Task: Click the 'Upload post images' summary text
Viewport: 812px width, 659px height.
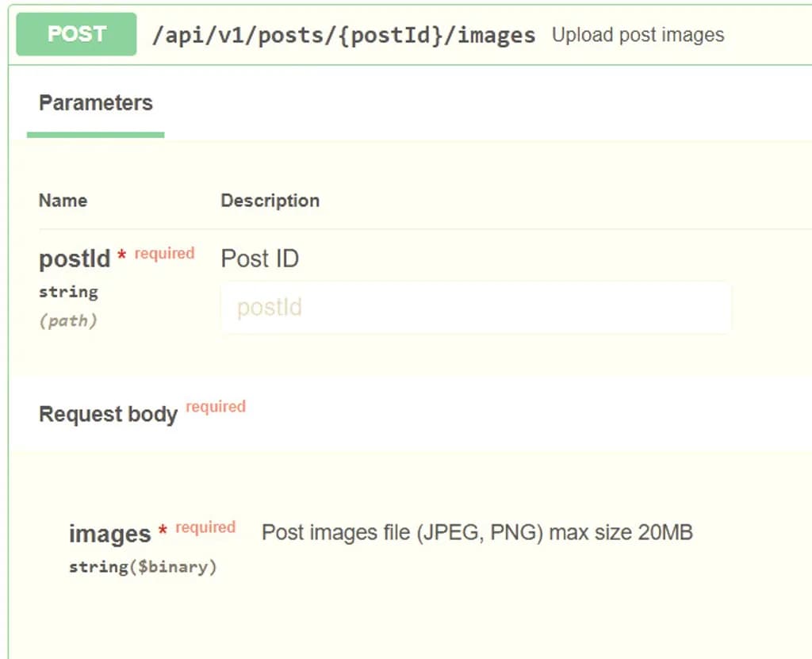Action: pyautogui.click(x=638, y=35)
